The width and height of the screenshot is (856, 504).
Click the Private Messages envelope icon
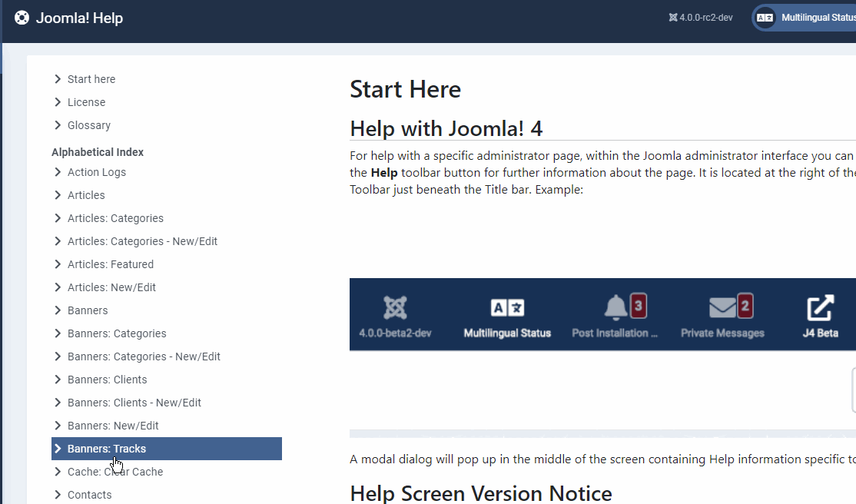point(722,307)
